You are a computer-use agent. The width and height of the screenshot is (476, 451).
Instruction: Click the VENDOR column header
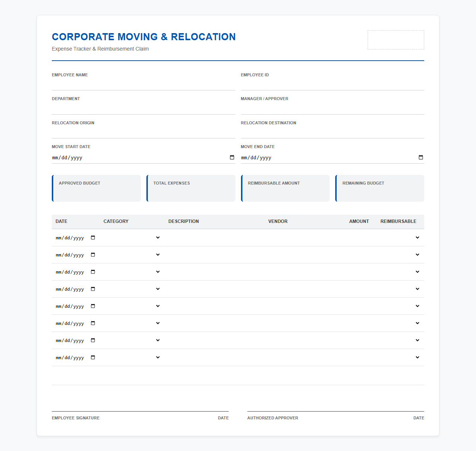[x=278, y=221]
